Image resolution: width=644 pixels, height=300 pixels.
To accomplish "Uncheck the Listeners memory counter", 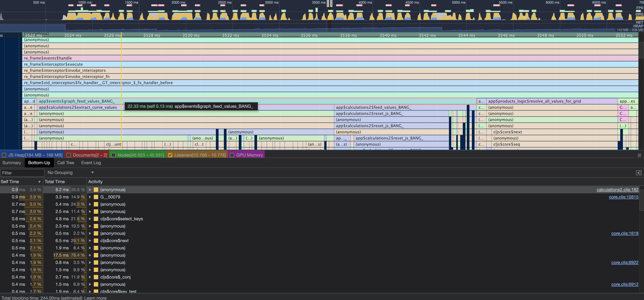I will pyautogui.click(x=170, y=155).
